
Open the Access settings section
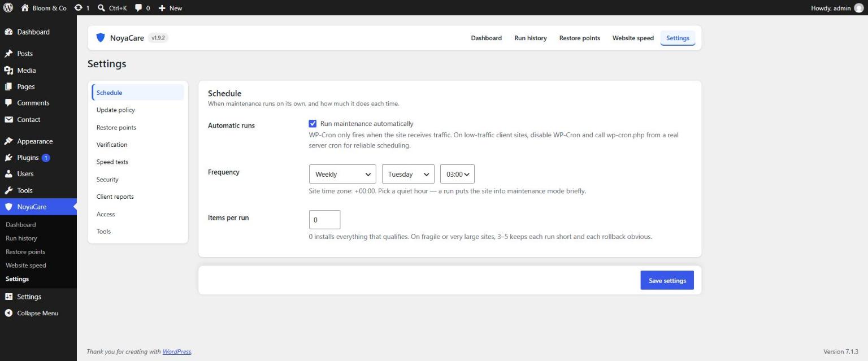pyautogui.click(x=138, y=214)
